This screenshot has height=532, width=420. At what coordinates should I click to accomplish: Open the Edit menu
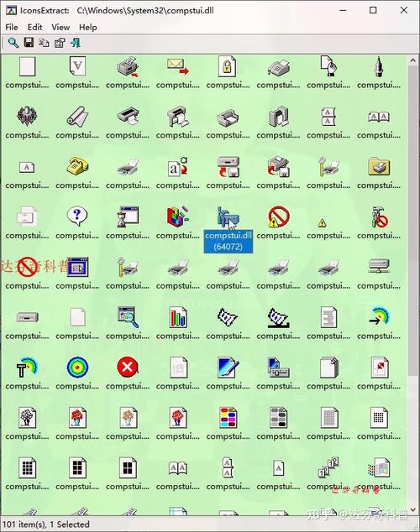(34, 27)
